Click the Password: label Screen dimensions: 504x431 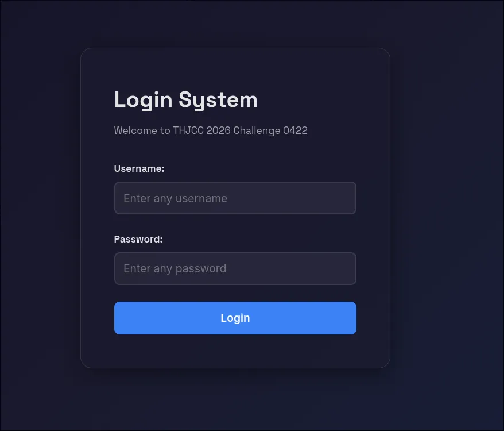[x=138, y=239]
